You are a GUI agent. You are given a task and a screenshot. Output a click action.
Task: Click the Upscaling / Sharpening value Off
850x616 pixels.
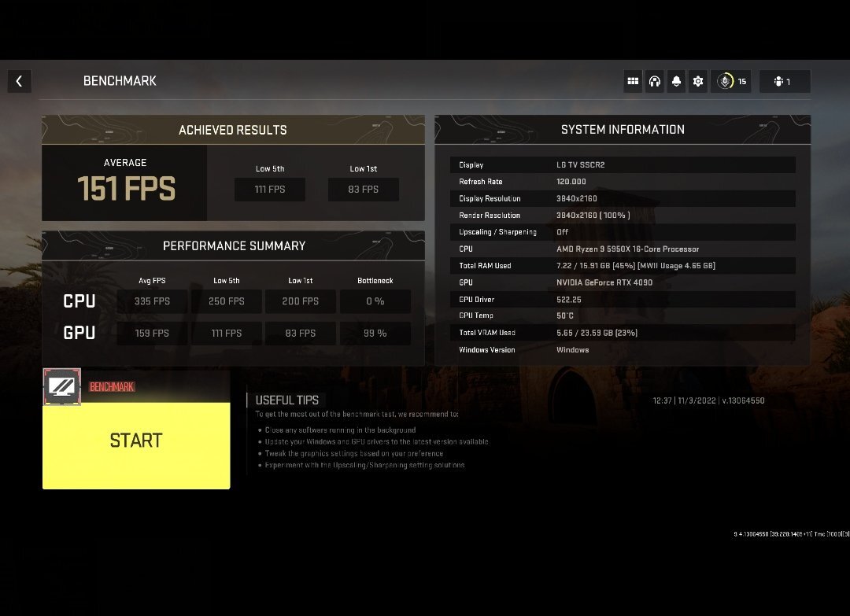(562, 232)
